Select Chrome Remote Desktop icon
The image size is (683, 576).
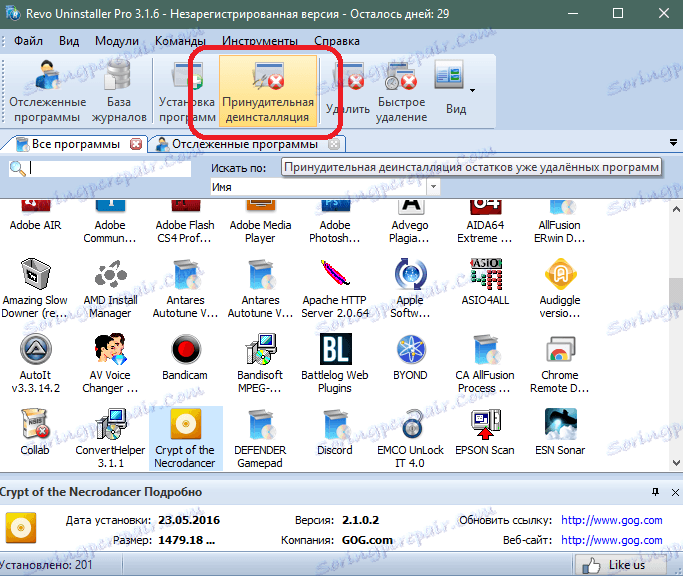pyautogui.click(x=560, y=349)
